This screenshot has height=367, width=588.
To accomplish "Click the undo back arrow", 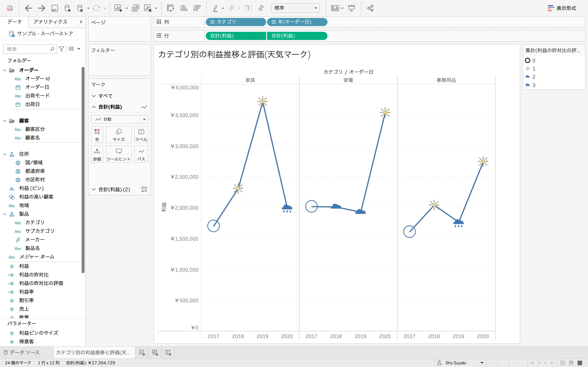I will coord(29,8).
